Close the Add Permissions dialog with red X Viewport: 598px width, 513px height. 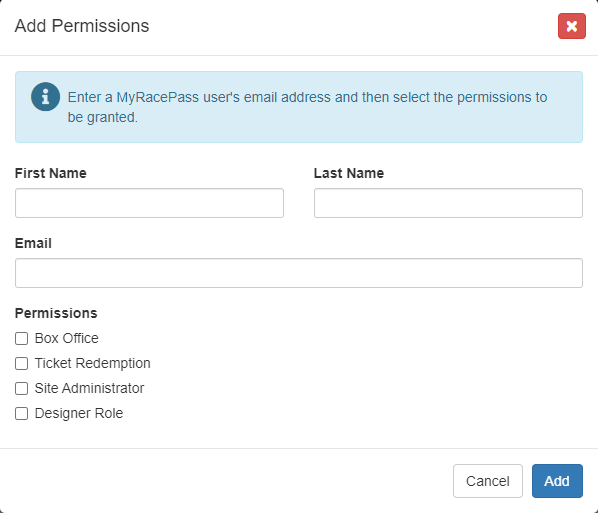tap(571, 26)
